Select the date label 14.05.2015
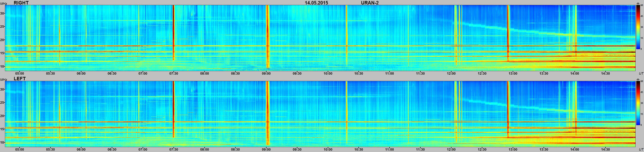This screenshot has width=644, height=152. 316,3
